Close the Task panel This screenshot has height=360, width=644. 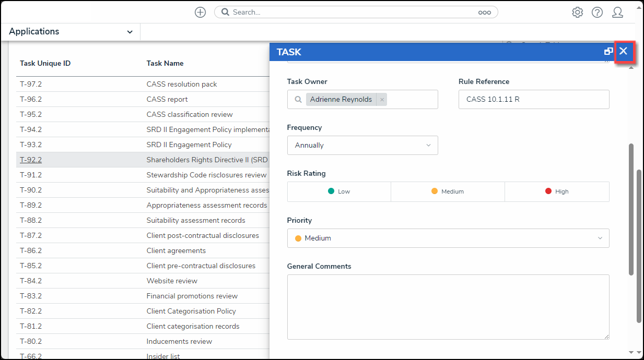(623, 51)
